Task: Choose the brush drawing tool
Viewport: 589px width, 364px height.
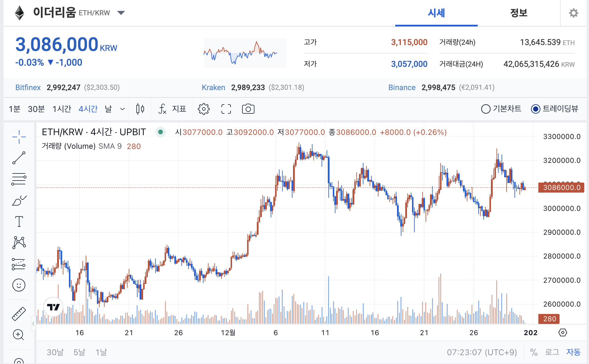Action: 19,201
